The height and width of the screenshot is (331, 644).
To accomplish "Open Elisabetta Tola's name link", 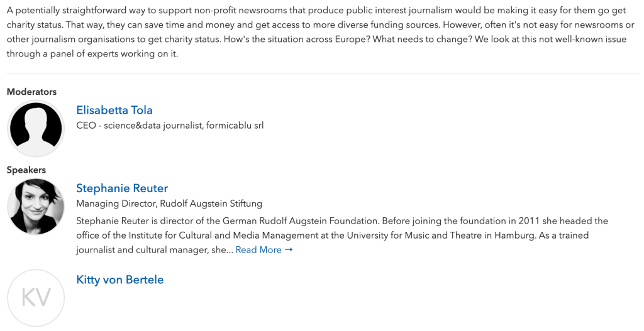I will [114, 110].
